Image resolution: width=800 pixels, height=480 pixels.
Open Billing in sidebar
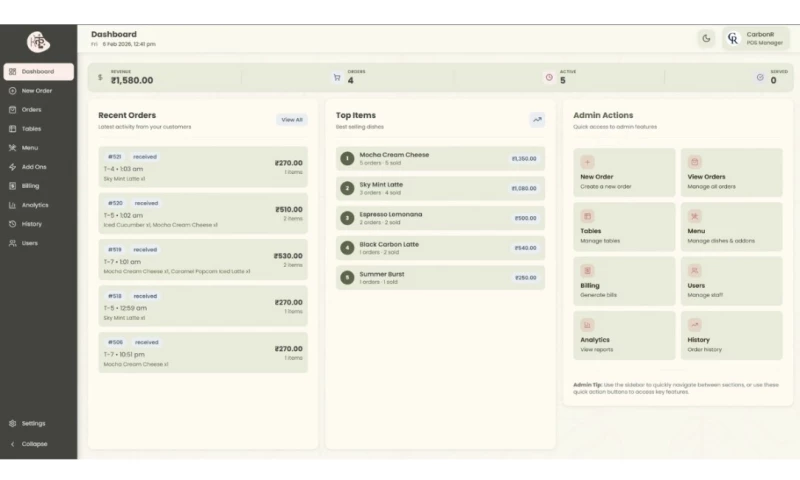[x=39, y=186]
